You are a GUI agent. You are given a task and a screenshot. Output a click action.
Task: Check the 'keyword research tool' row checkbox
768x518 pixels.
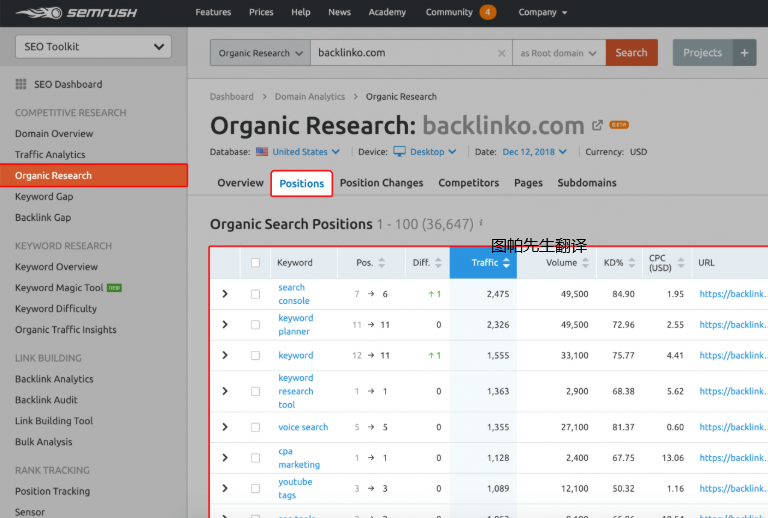tap(255, 391)
